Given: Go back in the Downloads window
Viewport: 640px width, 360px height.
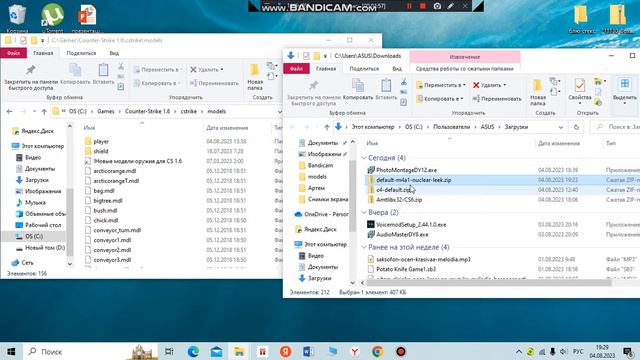Looking at the screenshot, I should pos(292,127).
